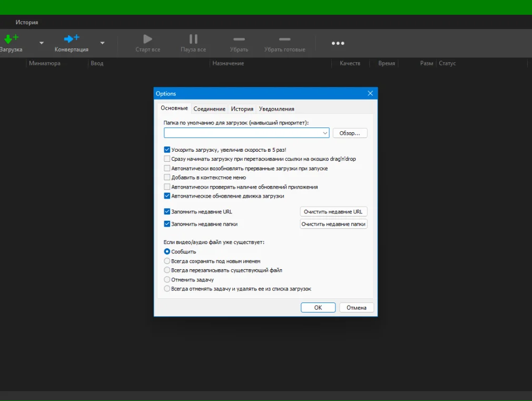Select Всегда сохранять под новым именем
Image resolution: width=532 pixels, height=401 pixels.
[167, 261]
